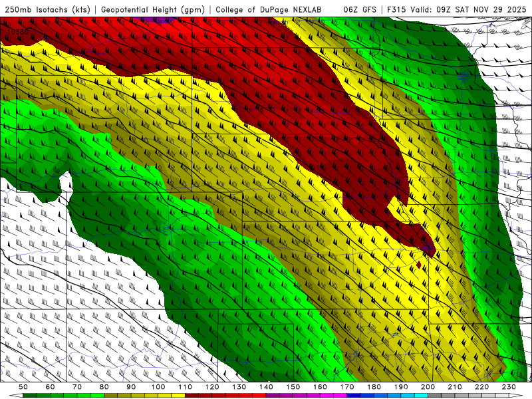Click the '220' value on the color scale
The width and height of the screenshot is (532, 399).
pos(481,387)
